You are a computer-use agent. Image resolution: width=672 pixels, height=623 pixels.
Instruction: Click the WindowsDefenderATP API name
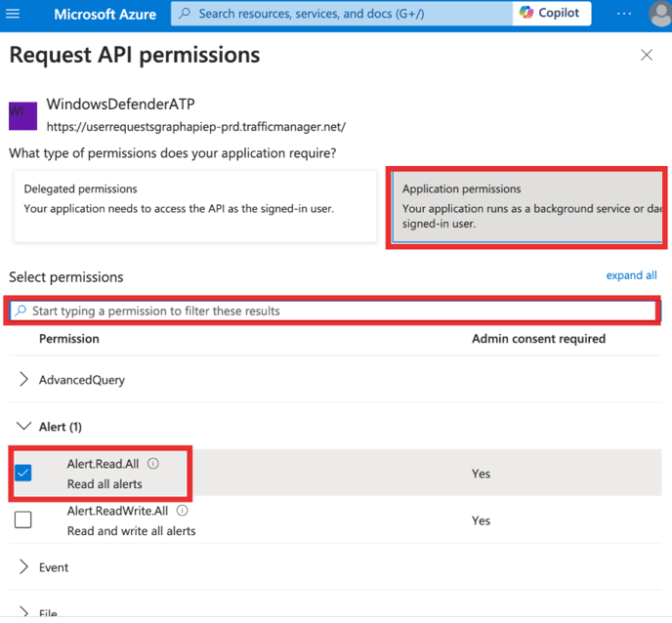tap(120, 104)
